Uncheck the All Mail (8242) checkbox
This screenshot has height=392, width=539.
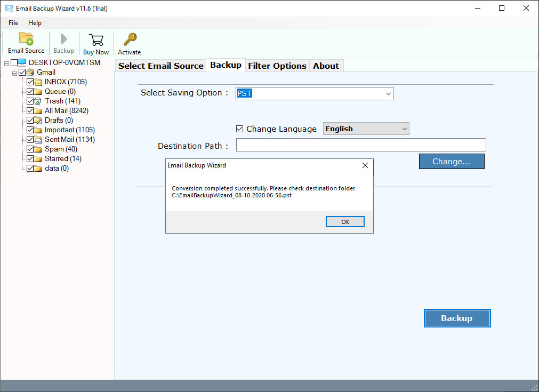[x=30, y=111]
